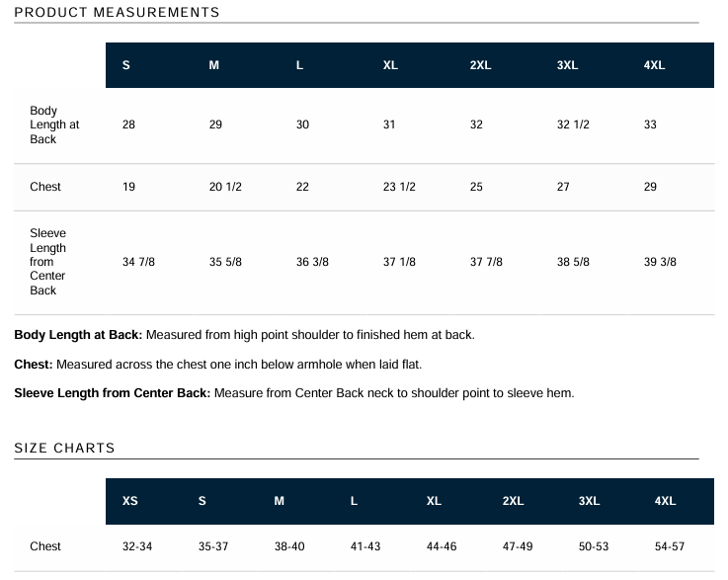Click the PRODUCT MEASUREMENTS section heading

click(x=117, y=13)
